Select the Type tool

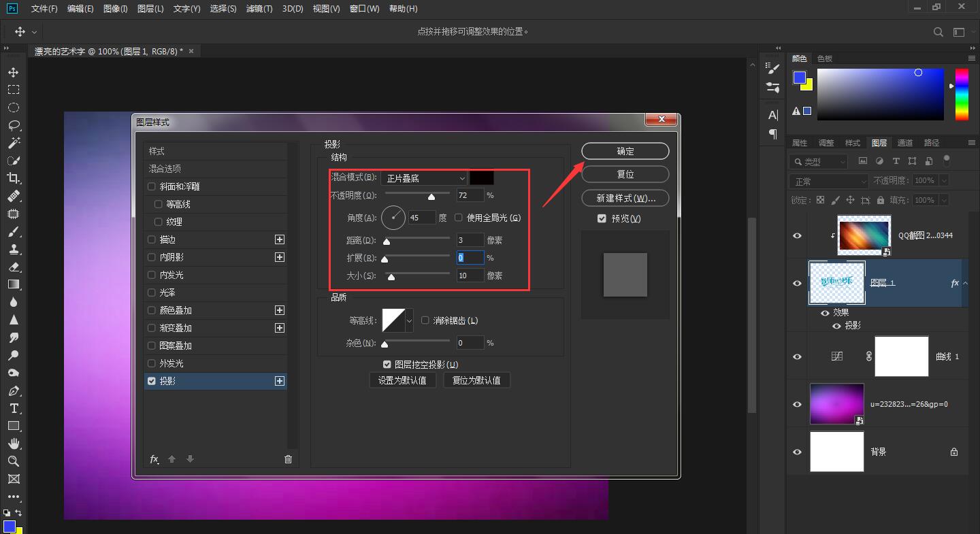pos(14,408)
